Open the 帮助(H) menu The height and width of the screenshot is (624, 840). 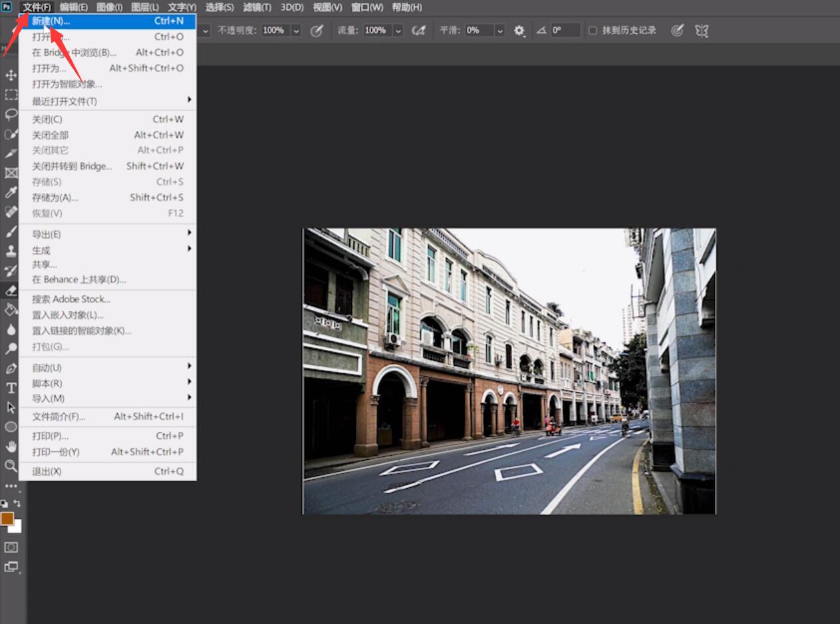coord(406,7)
